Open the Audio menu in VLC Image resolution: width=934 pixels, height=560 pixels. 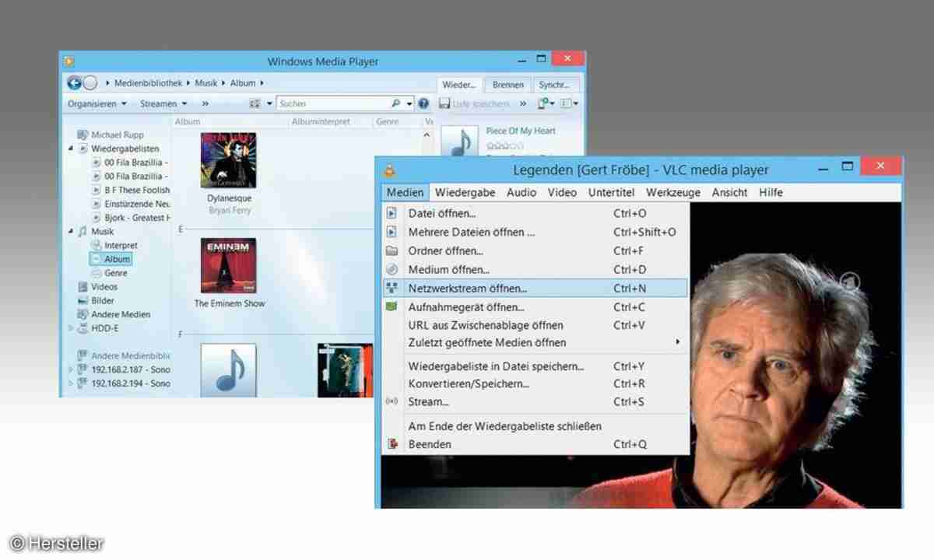tap(521, 192)
